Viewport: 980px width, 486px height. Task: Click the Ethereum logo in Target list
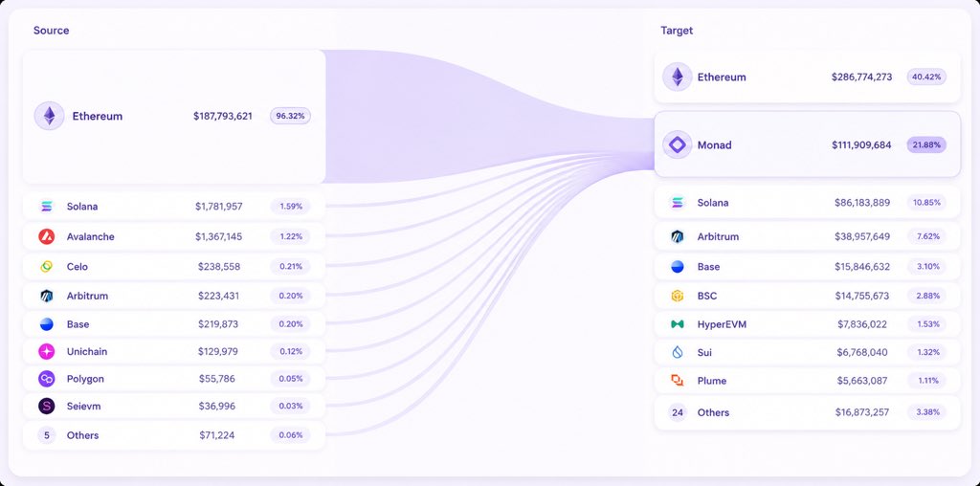(677, 77)
